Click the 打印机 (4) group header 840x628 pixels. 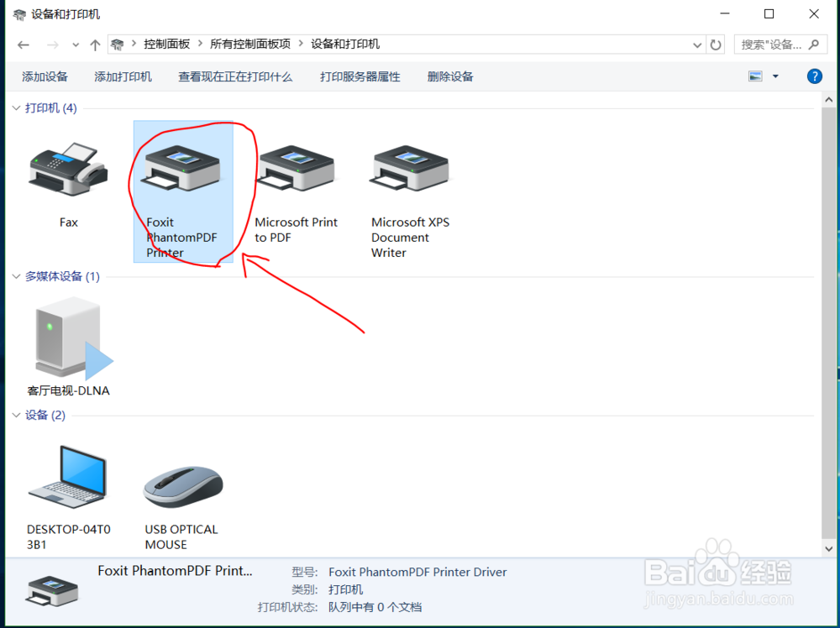coord(51,108)
